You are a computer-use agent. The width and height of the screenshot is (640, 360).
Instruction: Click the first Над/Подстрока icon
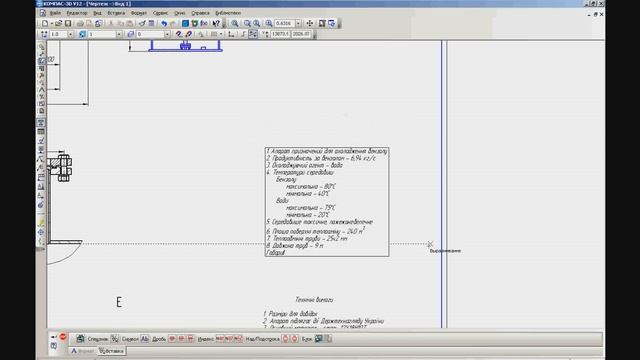[x=285, y=339]
